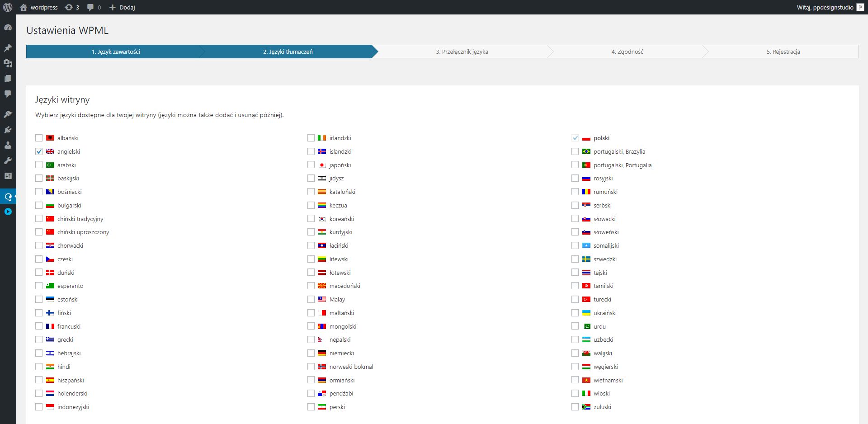Click the polski language label

(601, 138)
